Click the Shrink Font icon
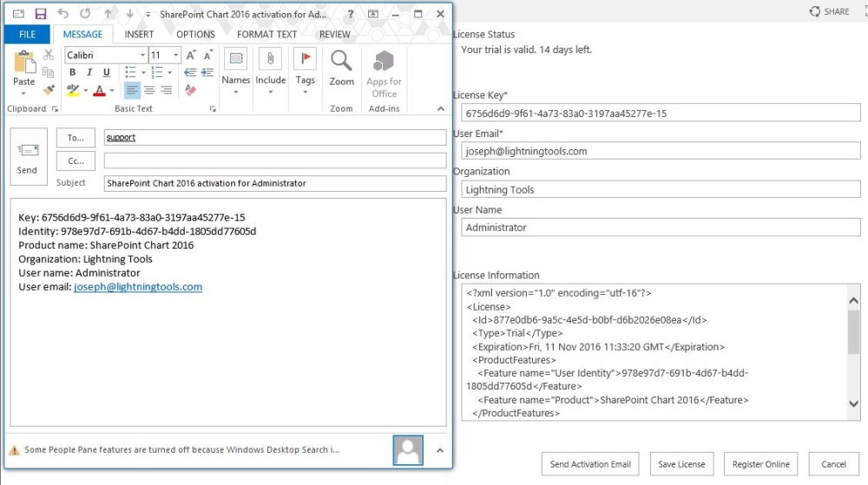The height and width of the screenshot is (485, 868). [x=208, y=55]
